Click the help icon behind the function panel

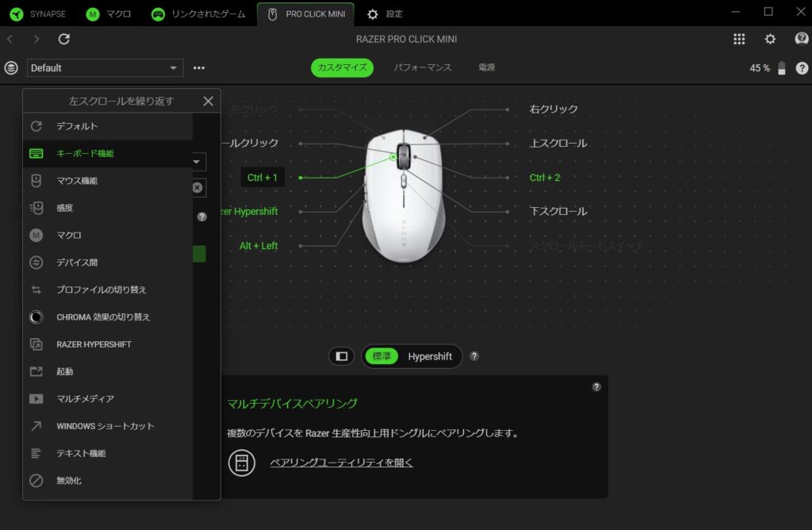(x=202, y=217)
